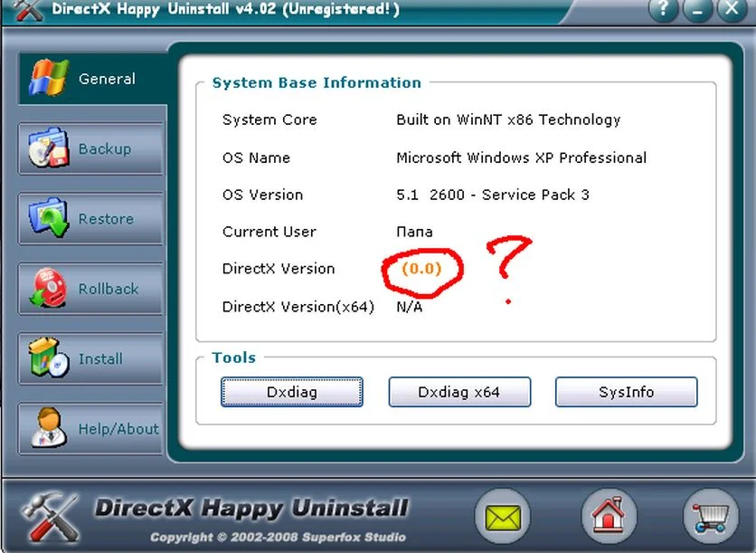The image size is (756, 553).
Task: Click the window title 'DirectX Happy Uninstall v4.02'
Action: [164, 9]
